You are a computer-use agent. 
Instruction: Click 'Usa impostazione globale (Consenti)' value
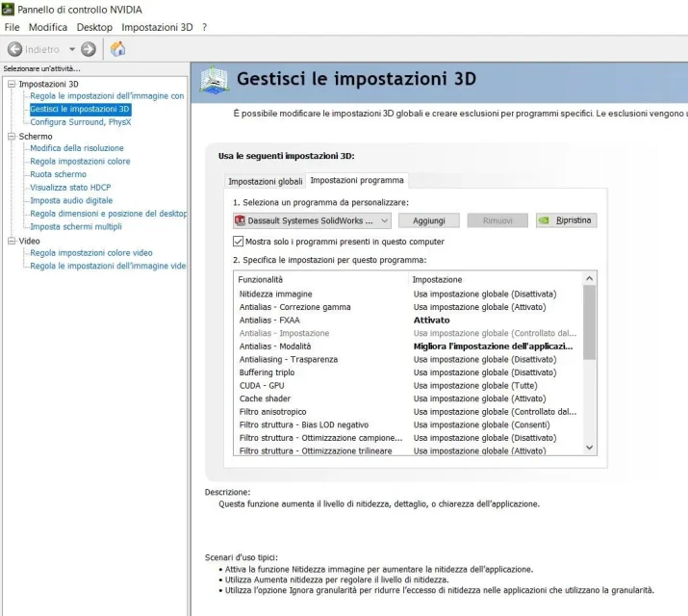tap(481, 424)
